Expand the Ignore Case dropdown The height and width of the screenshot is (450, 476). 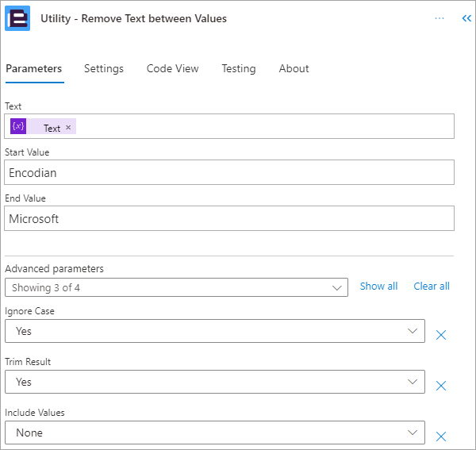point(412,331)
